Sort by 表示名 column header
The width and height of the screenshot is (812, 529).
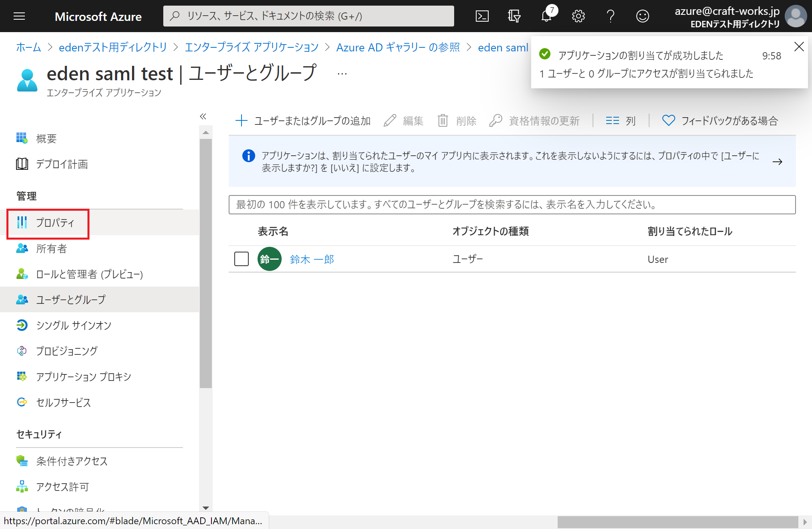pyautogui.click(x=273, y=231)
